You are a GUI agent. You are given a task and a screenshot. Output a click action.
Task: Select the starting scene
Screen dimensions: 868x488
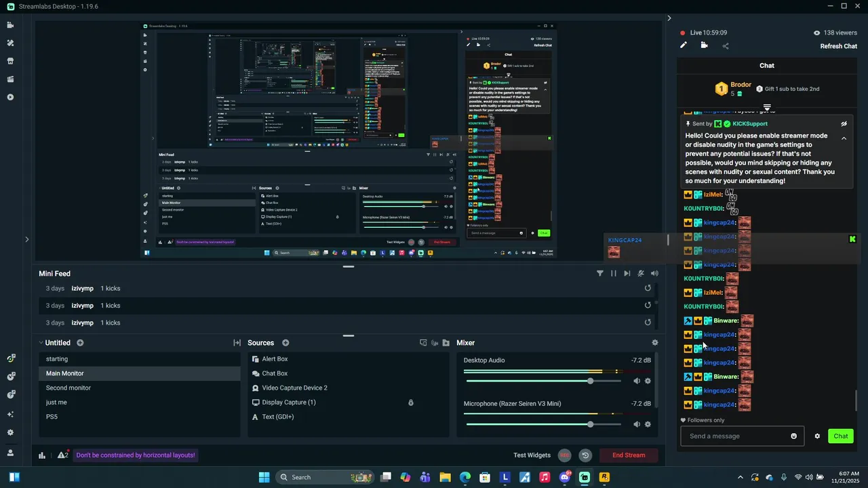140,359
